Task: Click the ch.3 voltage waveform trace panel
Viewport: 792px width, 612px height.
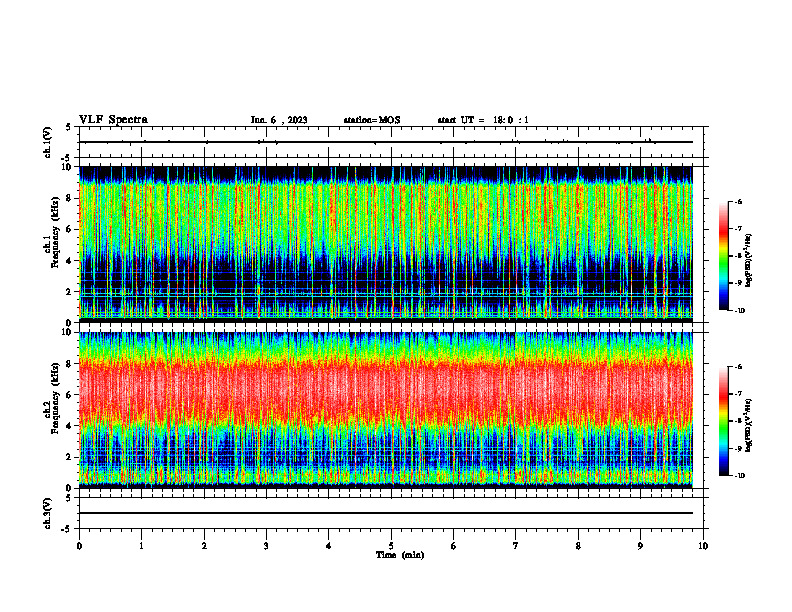Action: 391,513
